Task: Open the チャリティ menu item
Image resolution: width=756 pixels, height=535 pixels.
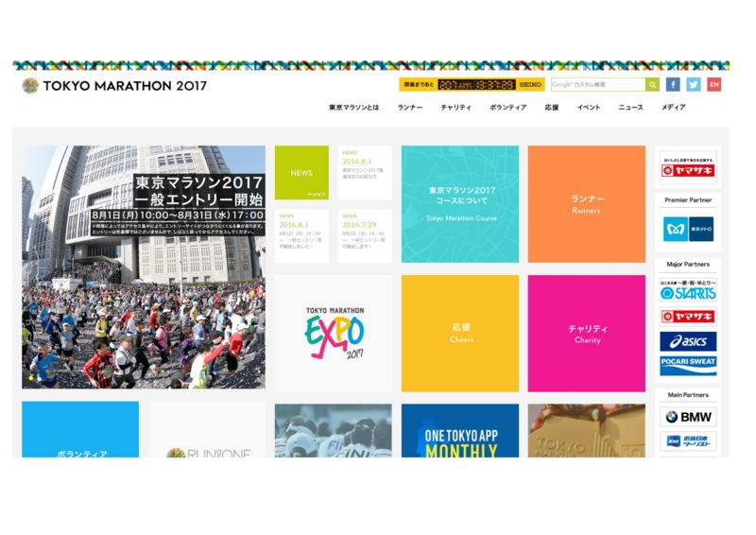Action: 455,107
